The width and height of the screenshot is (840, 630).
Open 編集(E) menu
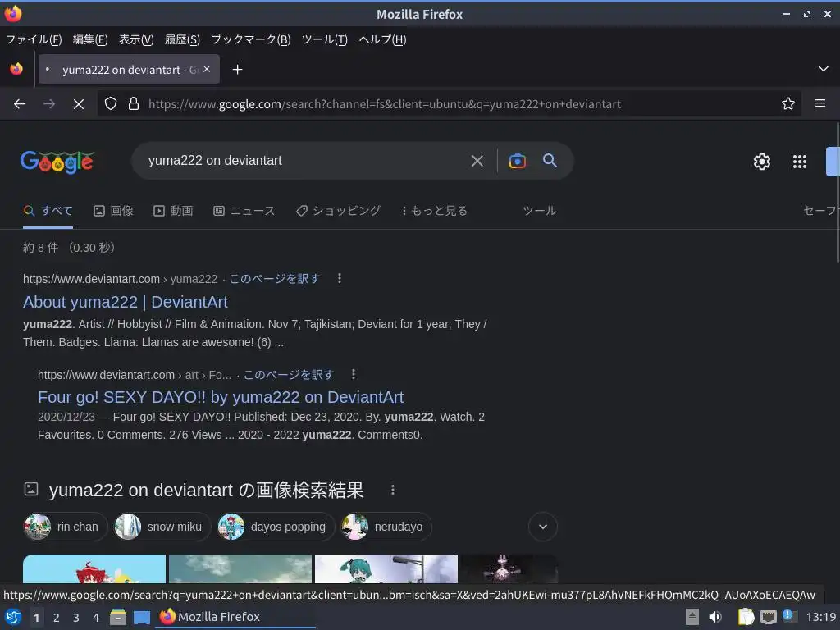coord(90,39)
